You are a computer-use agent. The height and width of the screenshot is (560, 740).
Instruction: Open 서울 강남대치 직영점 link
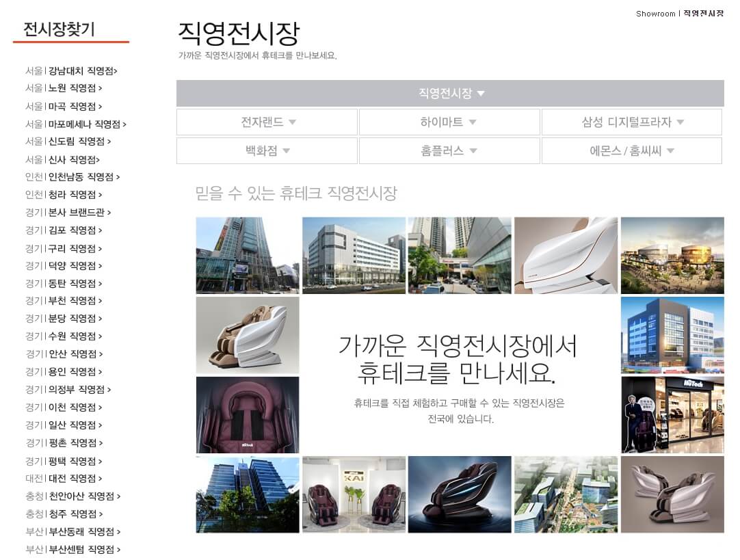pyautogui.click(x=71, y=70)
